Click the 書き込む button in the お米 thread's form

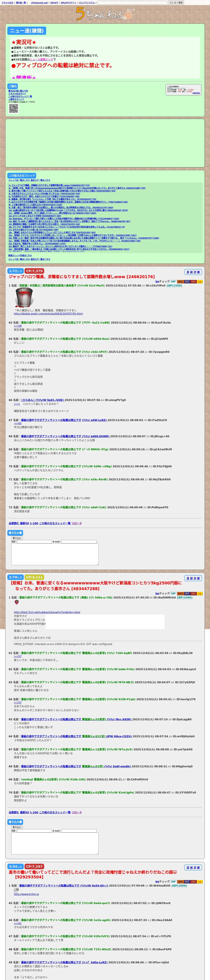pos(17,827)
